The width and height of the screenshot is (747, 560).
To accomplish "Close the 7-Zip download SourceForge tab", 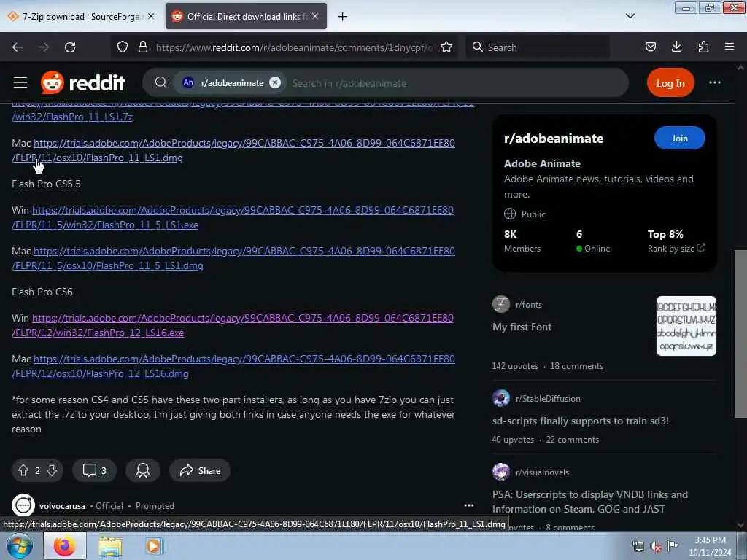I will point(151,16).
